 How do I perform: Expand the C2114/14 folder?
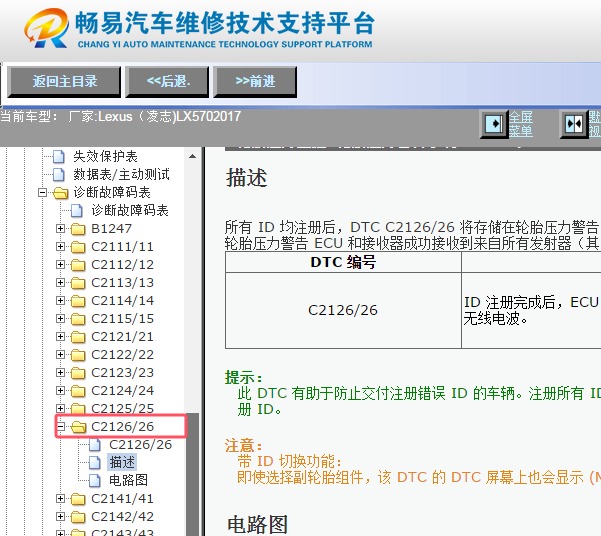(60, 300)
